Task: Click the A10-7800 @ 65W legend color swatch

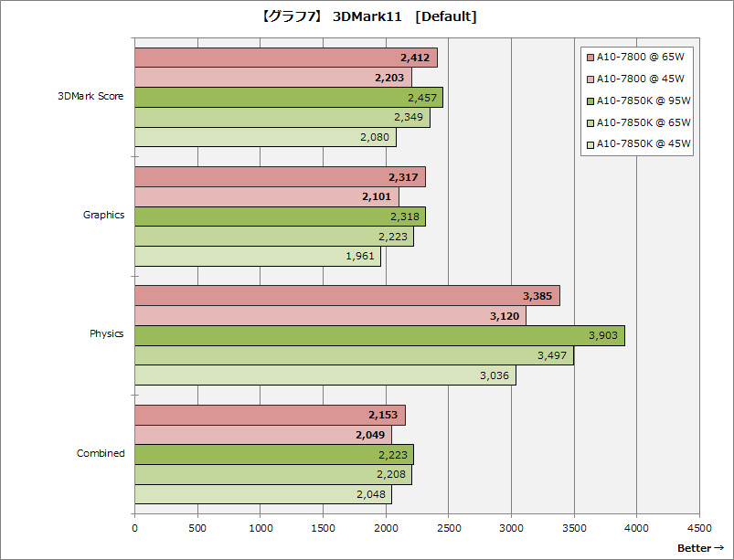Action: pos(590,58)
